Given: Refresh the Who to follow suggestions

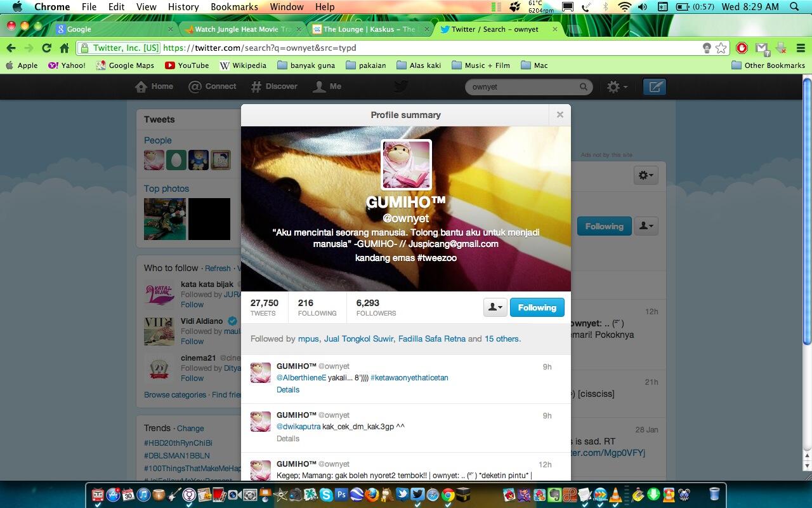Looking at the screenshot, I should 218,269.
